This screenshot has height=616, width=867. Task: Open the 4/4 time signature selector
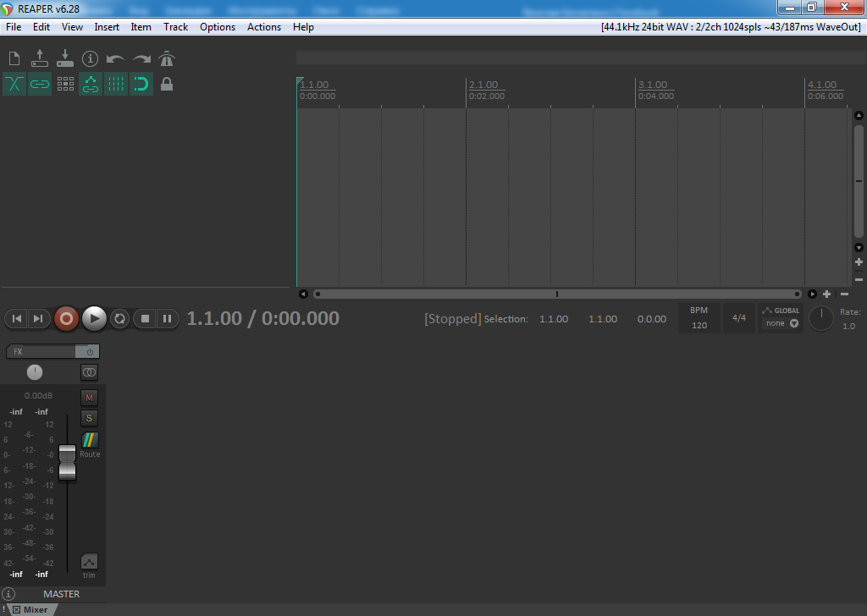click(x=739, y=318)
